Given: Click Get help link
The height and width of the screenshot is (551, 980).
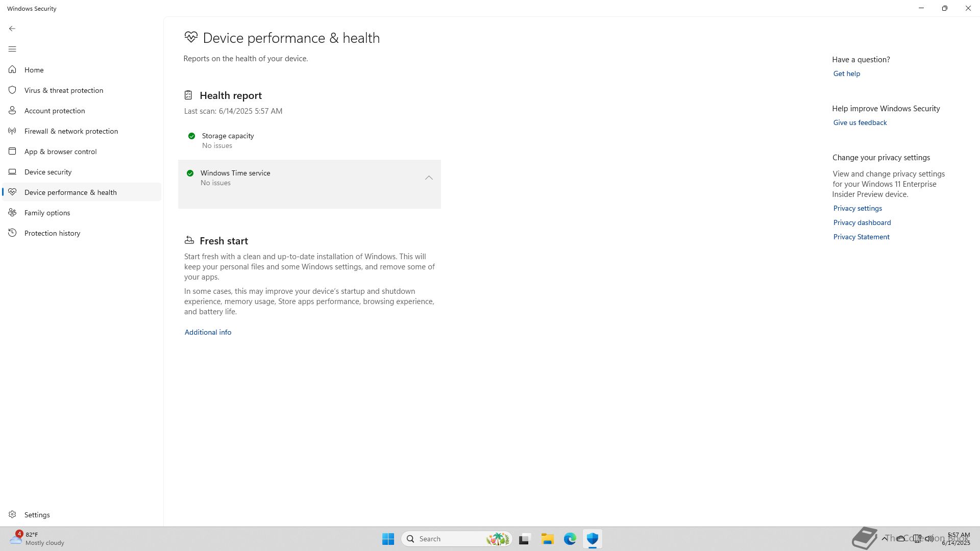Looking at the screenshot, I should pos(846,73).
